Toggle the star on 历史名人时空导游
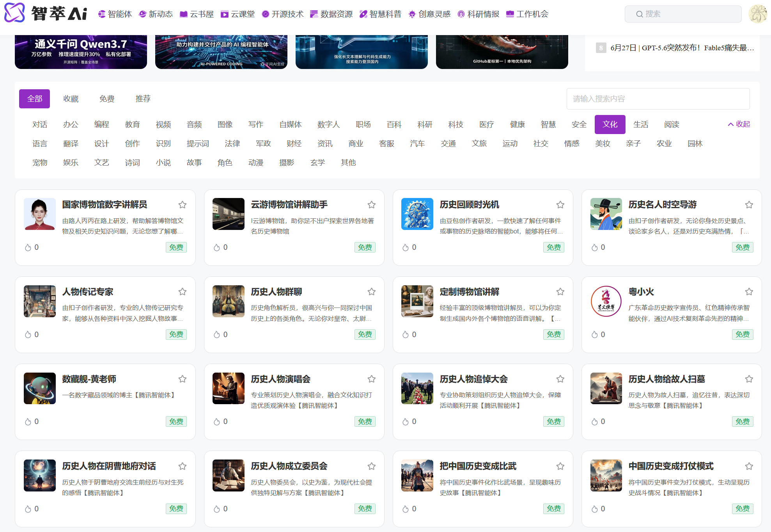 749,205
